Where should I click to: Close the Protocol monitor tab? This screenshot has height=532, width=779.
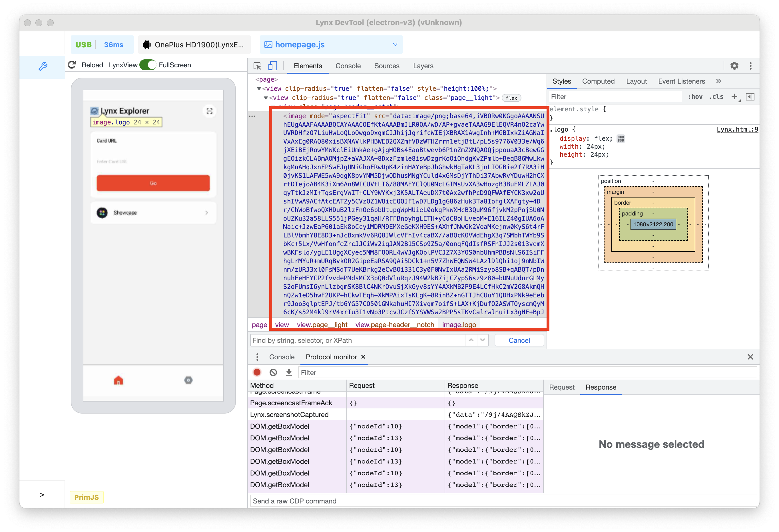[x=363, y=357]
